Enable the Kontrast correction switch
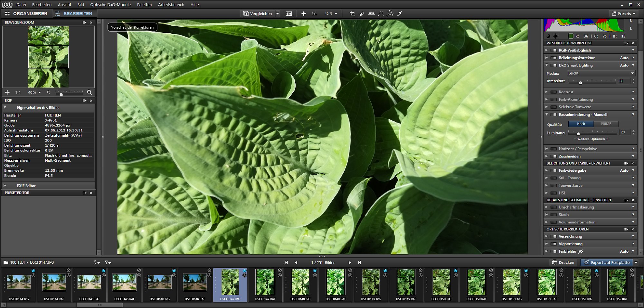This screenshot has width=644, height=308. (x=554, y=92)
